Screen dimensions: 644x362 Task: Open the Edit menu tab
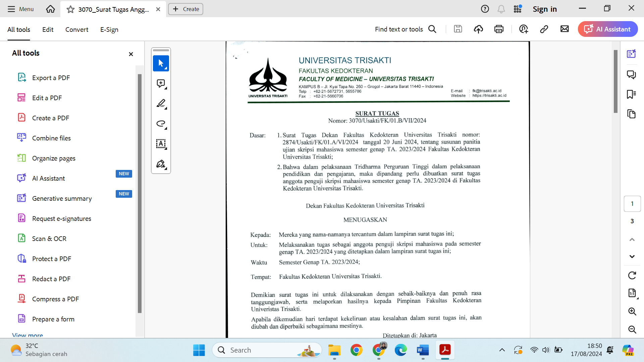[48, 29]
